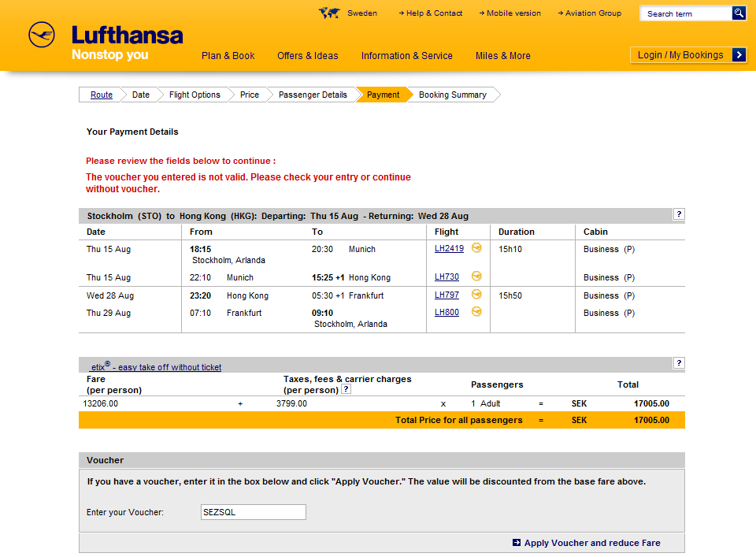Click the Search term field
This screenshot has width=756, height=557.
[x=685, y=13]
